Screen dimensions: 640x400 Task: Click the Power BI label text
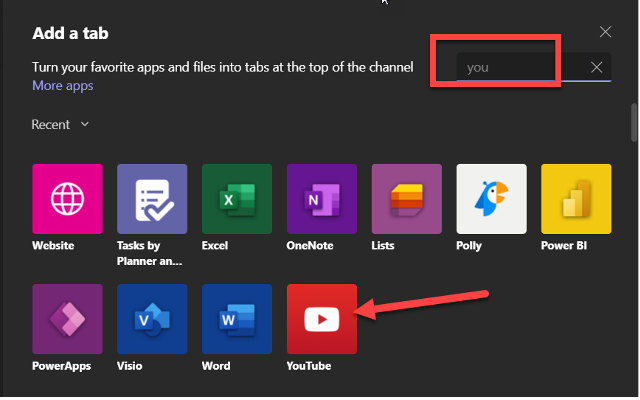point(564,245)
